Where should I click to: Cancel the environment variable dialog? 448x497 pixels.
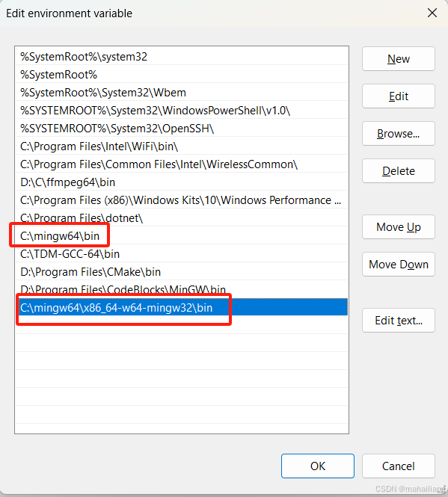tap(398, 466)
